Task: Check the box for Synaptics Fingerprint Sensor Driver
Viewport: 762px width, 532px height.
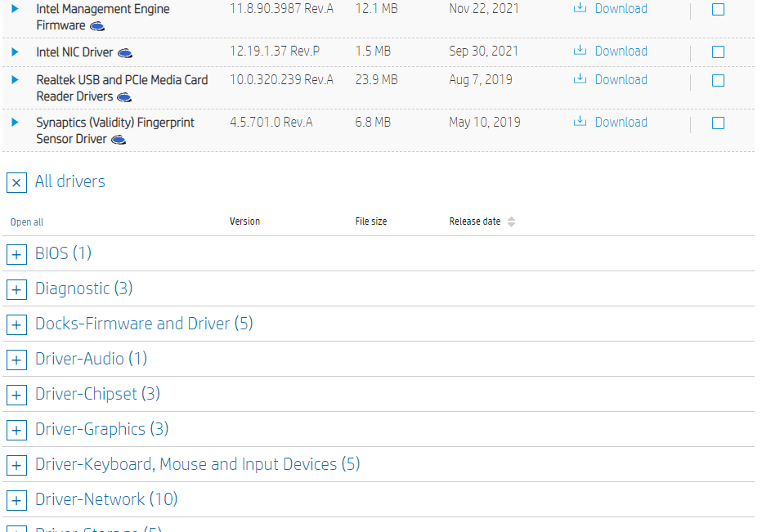Action: tap(718, 123)
